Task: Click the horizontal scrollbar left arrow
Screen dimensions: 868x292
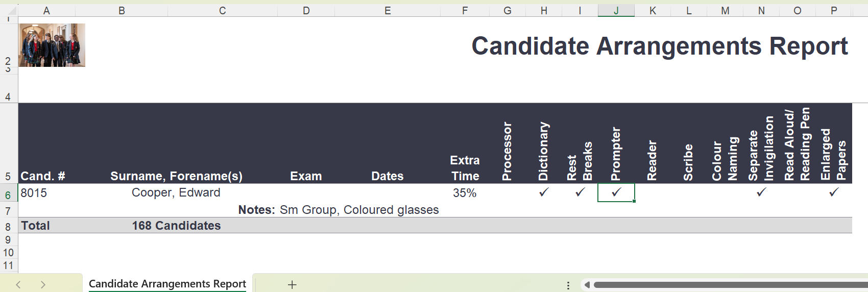Action: click(x=587, y=285)
